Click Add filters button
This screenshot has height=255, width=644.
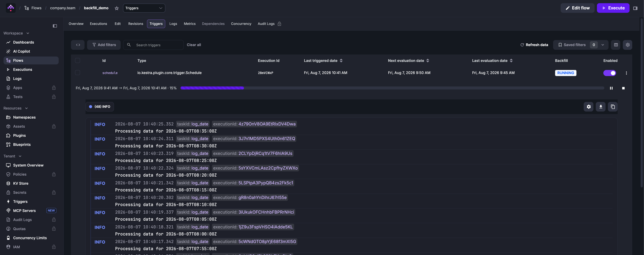pyautogui.click(x=104, y=45)
